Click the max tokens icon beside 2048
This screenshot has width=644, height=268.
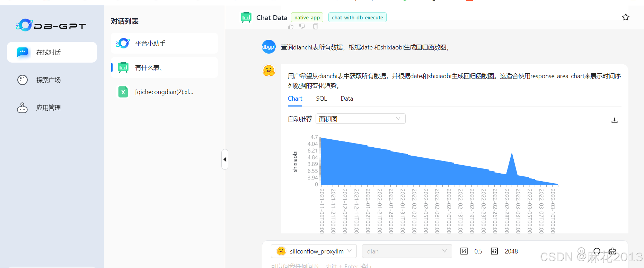point(494,251)
